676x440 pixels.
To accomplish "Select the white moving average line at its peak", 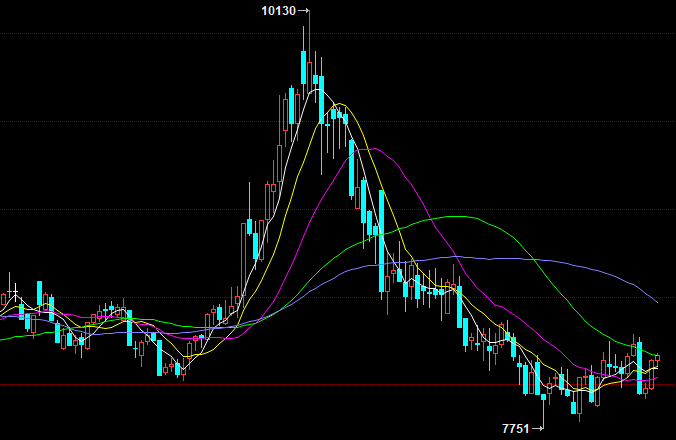I will click(x=319, y=91).
